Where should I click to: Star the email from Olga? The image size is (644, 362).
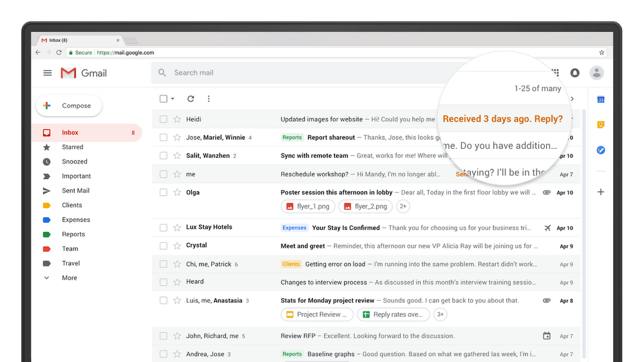[x=177, y=193]
